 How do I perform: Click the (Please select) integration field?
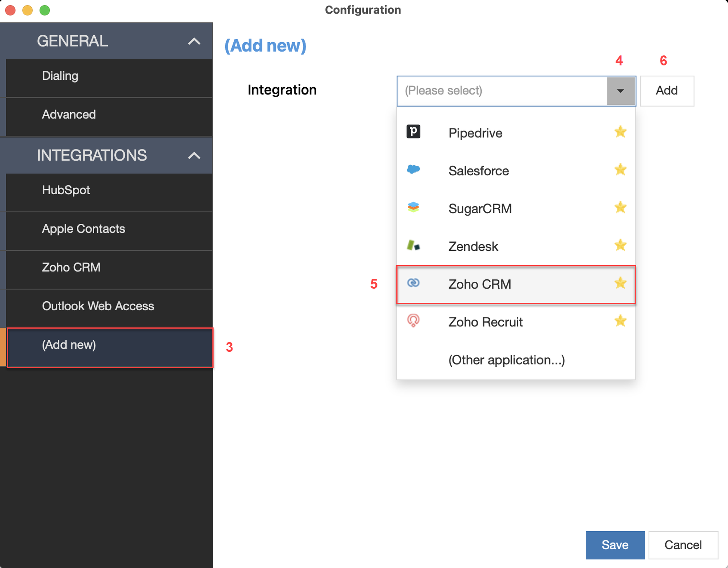502,91
